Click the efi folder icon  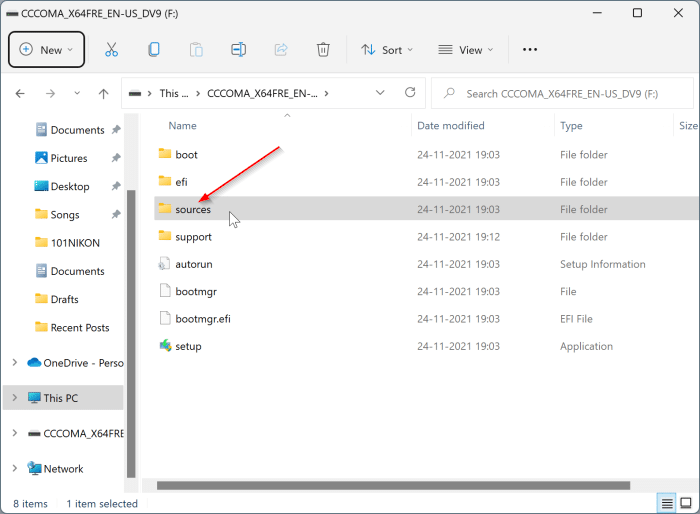pyautogui.click(x=165, y=181)
